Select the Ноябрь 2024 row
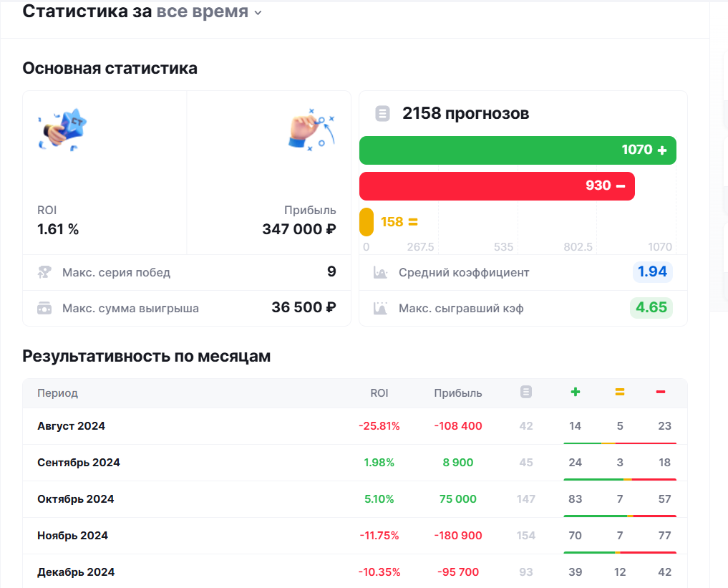 pyautogui.click(x=355, y=536)
